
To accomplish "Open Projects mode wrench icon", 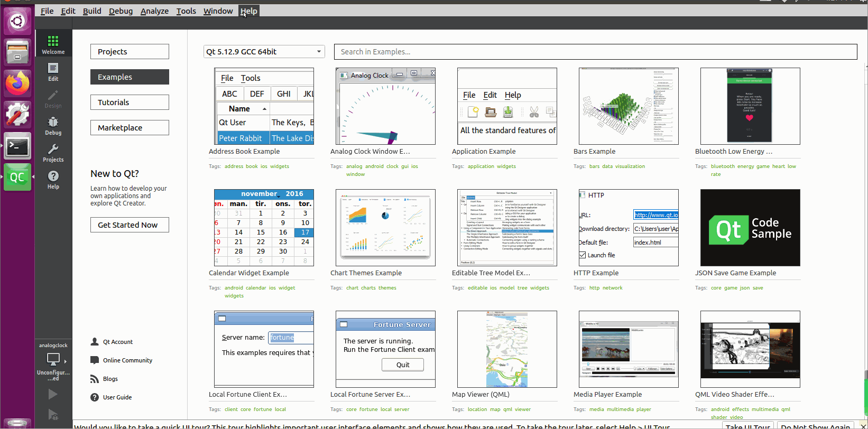I will (53, 149).
